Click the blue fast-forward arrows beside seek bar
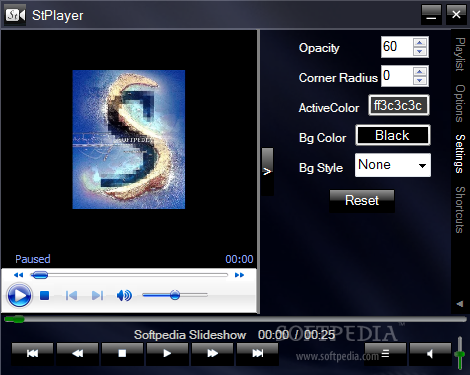The height and width of the screenshot is (375, 470). (239, 275)
